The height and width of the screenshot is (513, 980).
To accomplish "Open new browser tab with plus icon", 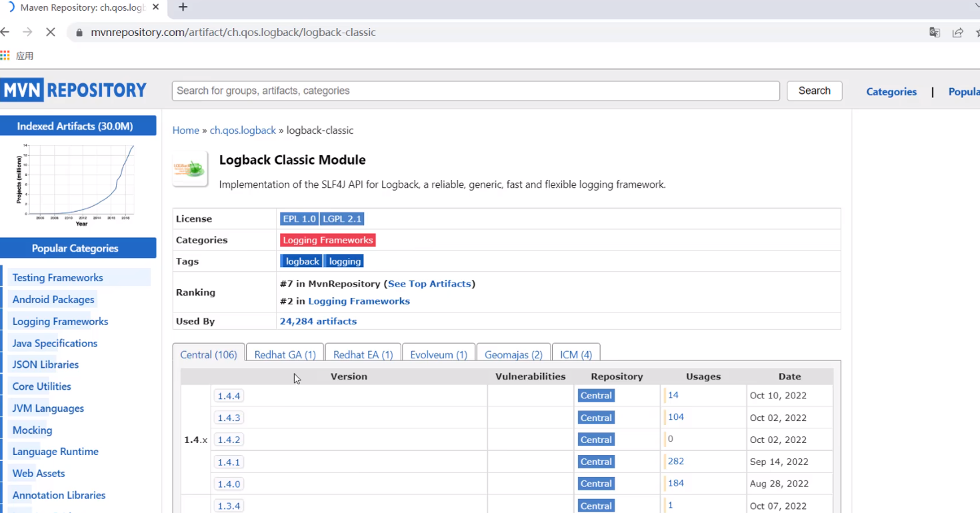I will pos(183,7).
